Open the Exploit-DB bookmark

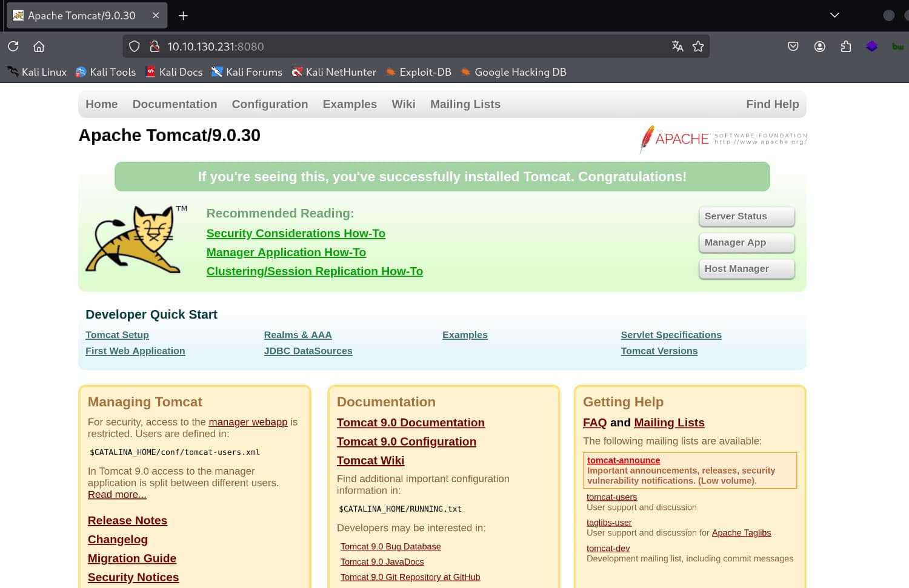(419, 72)
